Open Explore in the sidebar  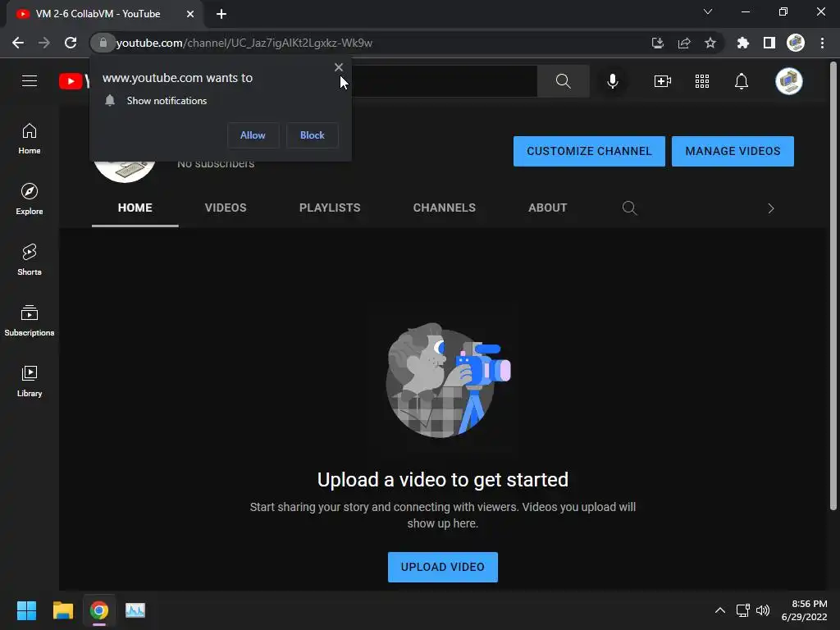30,199
